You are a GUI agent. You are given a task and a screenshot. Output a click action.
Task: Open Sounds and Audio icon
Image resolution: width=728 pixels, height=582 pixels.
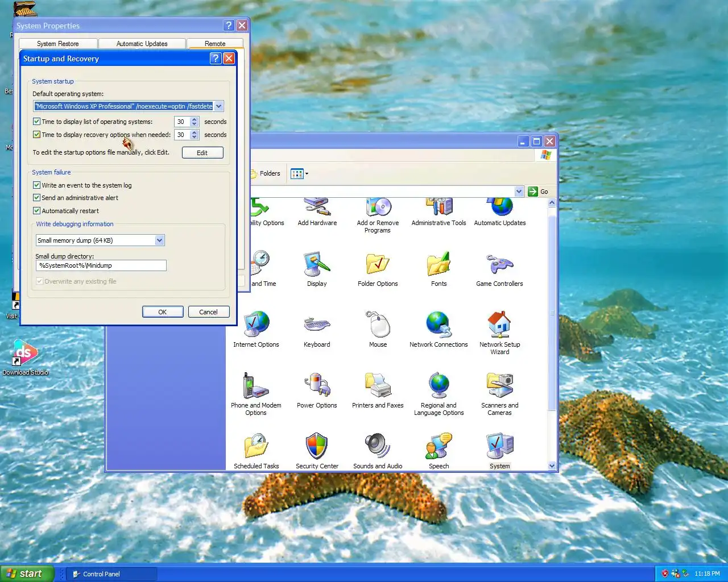point(378,451)
